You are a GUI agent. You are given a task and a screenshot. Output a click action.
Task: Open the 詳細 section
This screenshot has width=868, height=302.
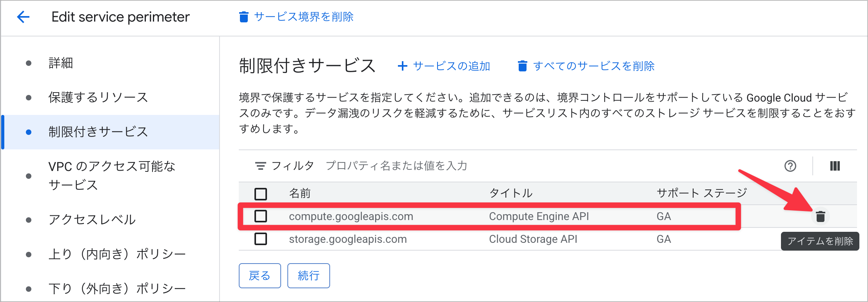tap(61, 63)
